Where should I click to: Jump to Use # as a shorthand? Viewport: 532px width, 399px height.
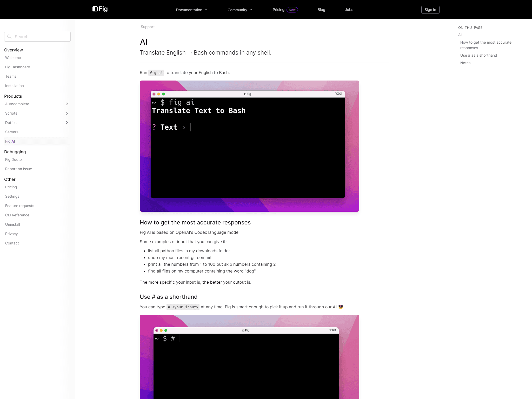pos(478,55)
